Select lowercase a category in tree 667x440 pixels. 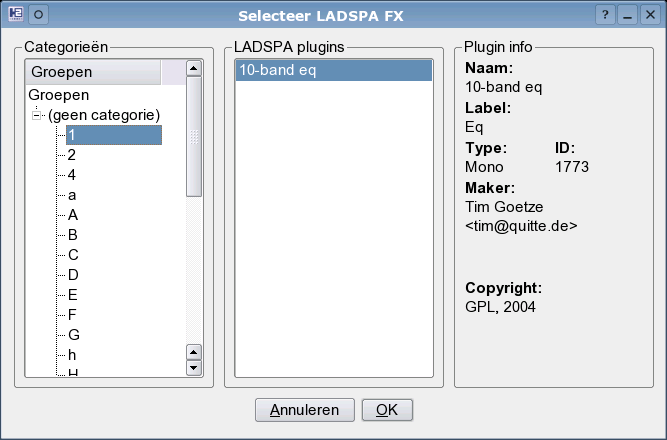72,195
